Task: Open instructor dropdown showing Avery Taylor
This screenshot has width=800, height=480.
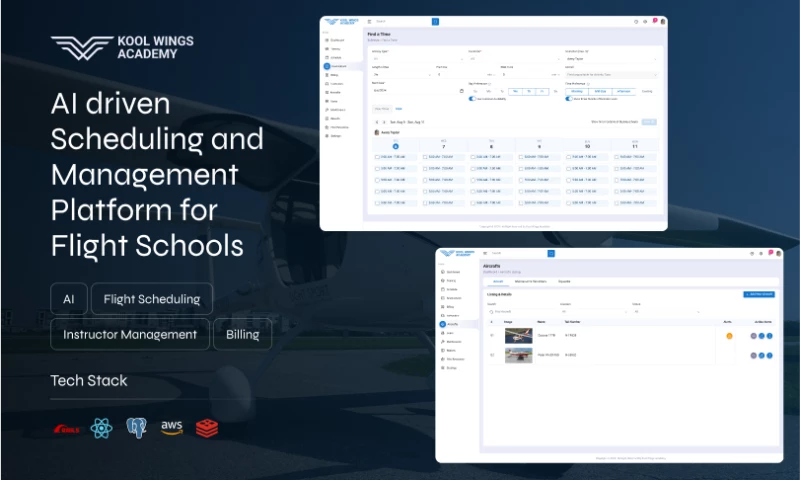Action: click(611, 59)
